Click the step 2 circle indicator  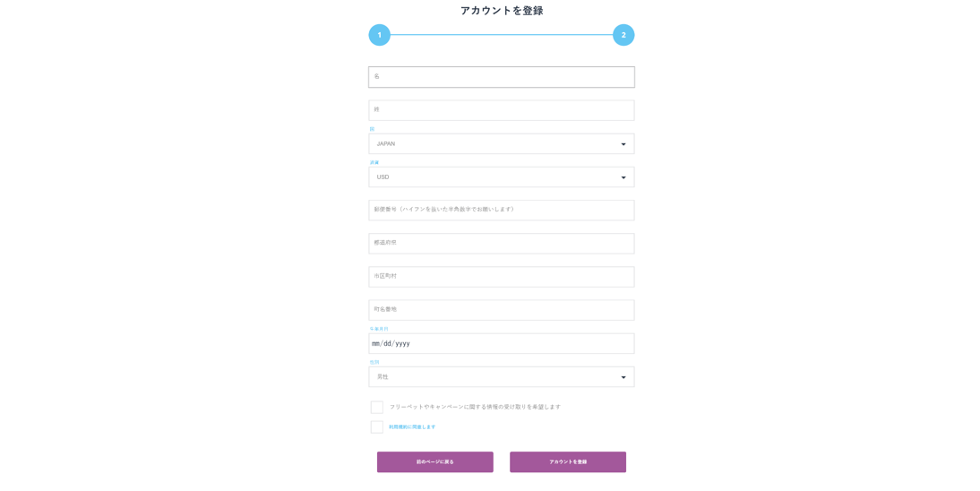[623, 35]
